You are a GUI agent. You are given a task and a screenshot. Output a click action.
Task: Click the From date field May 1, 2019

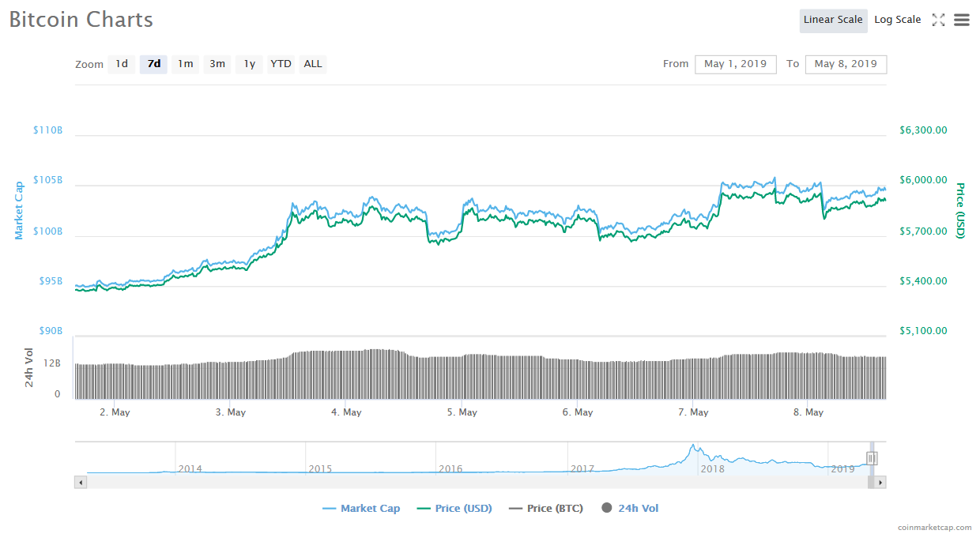click(736, 64)
